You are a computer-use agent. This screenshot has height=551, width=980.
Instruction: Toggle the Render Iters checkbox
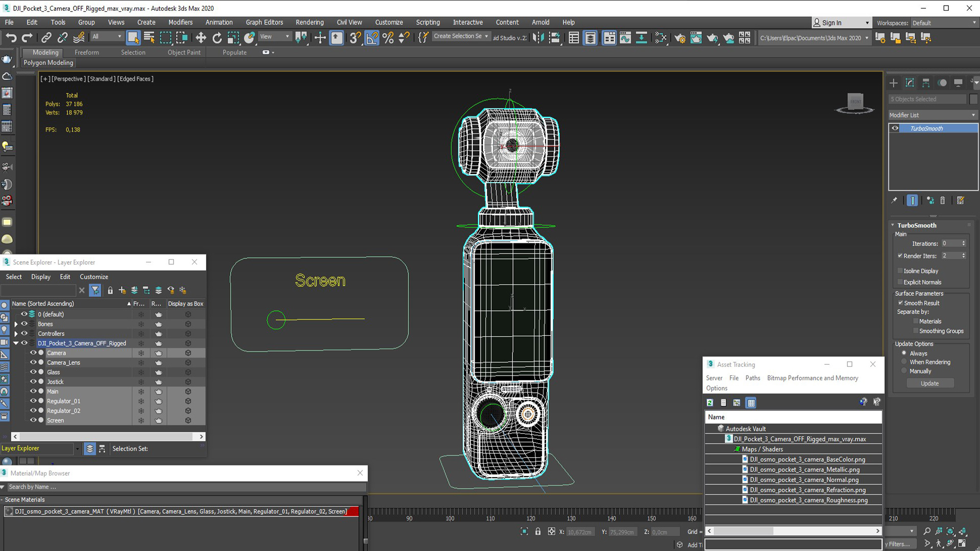[900, 256]
